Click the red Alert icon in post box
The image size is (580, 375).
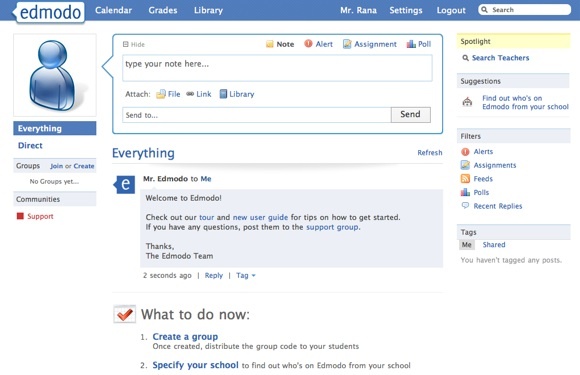(x=308, y=44)
